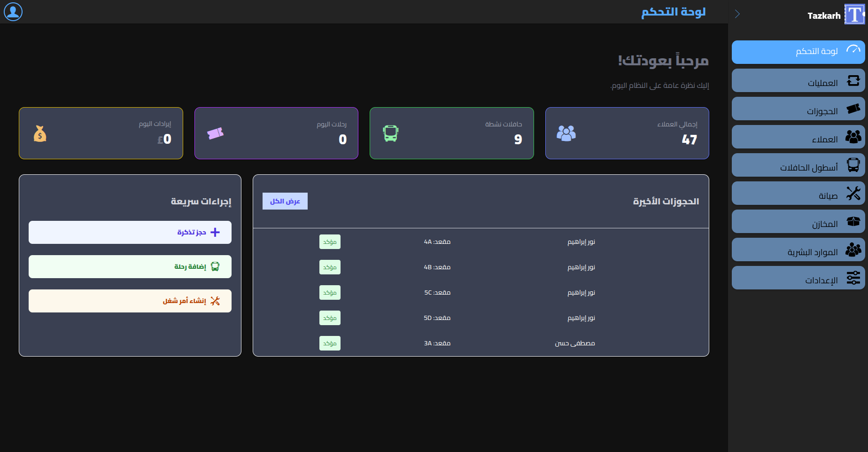Open the العمليات operations menu item

pos(798,81)
